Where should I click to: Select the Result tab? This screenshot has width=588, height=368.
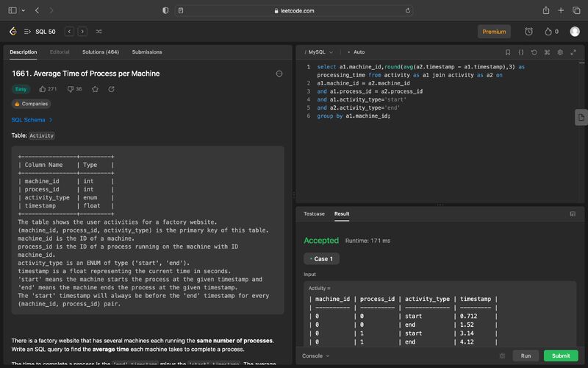342,213
